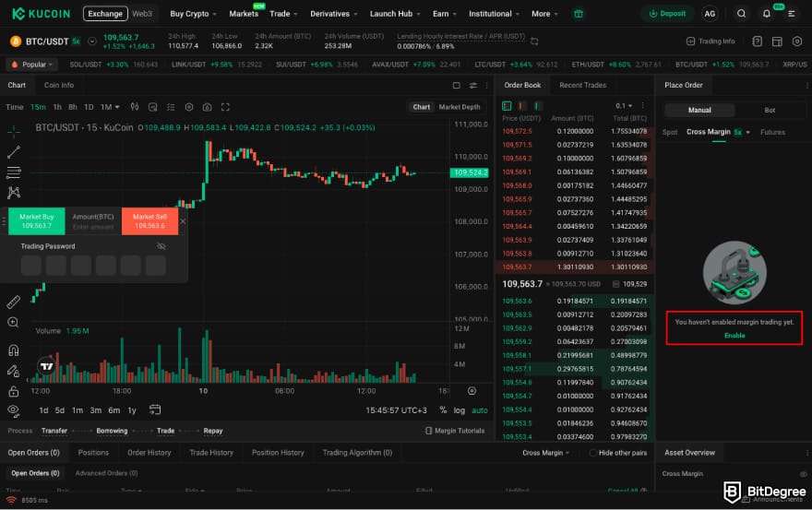The width and height of the screenshot is (812, 510).
Task: Select the horizontal lines Fibonacci tool
Action: coord(14,172)
